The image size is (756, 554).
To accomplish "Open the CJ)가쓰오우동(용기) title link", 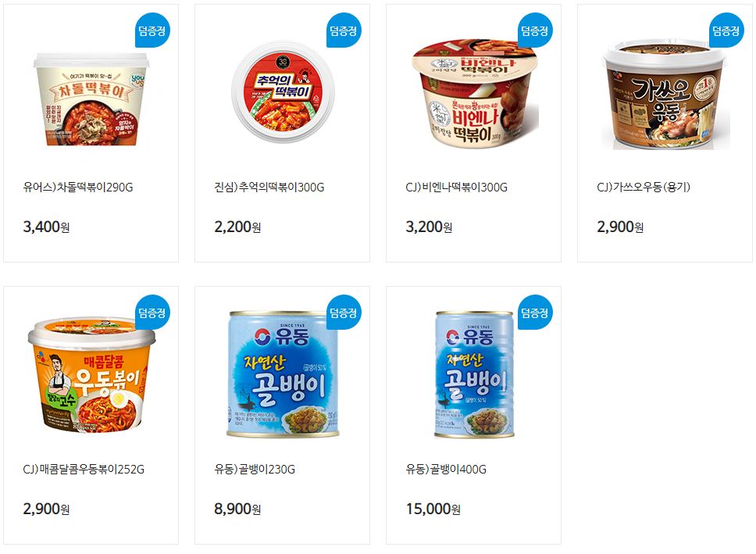I will [x=644, y=188].
